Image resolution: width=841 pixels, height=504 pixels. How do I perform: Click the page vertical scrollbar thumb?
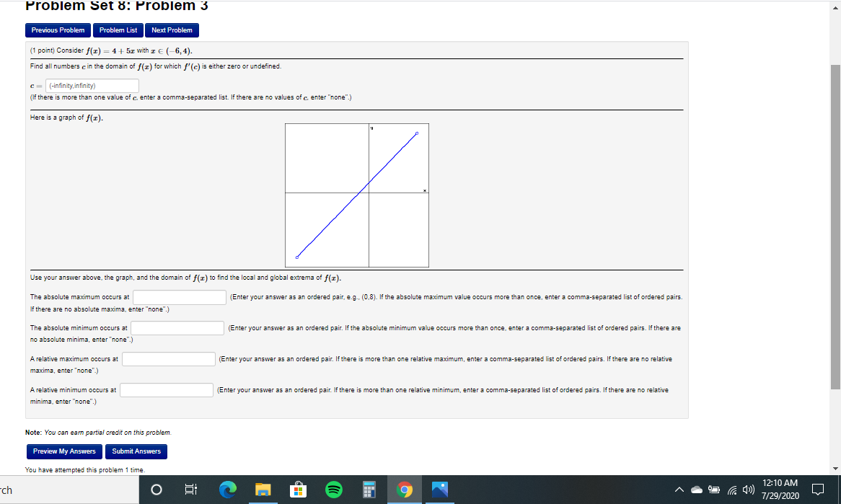click(x=835, y=227)
